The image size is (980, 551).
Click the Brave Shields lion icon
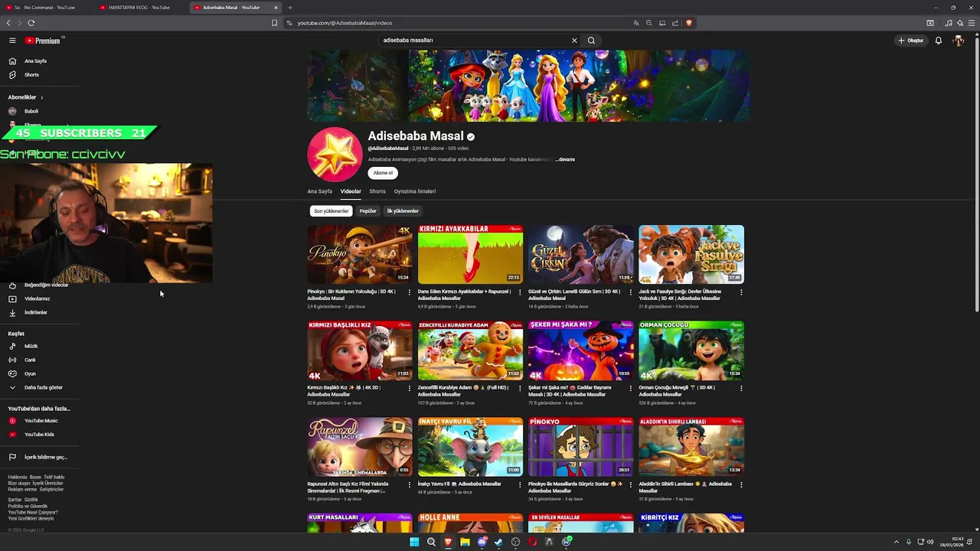pos(689,23)
